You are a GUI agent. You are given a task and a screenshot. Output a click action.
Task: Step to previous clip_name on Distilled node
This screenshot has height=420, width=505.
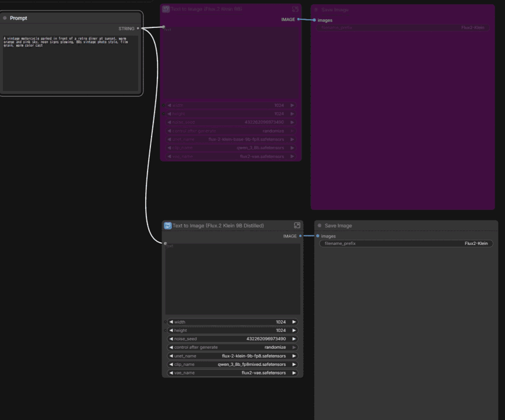[x=171, y=364]
